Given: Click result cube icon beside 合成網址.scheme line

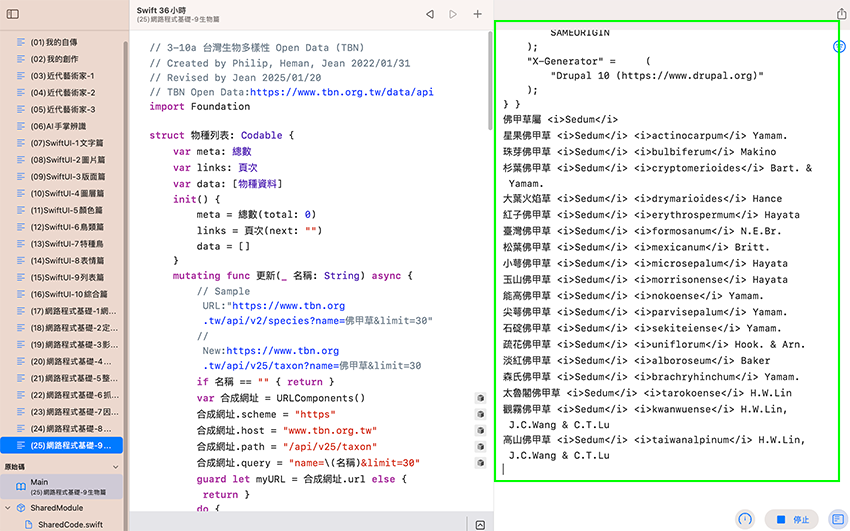Looking at the screenshot, I should pyautogui.click(x=480, y=414).
